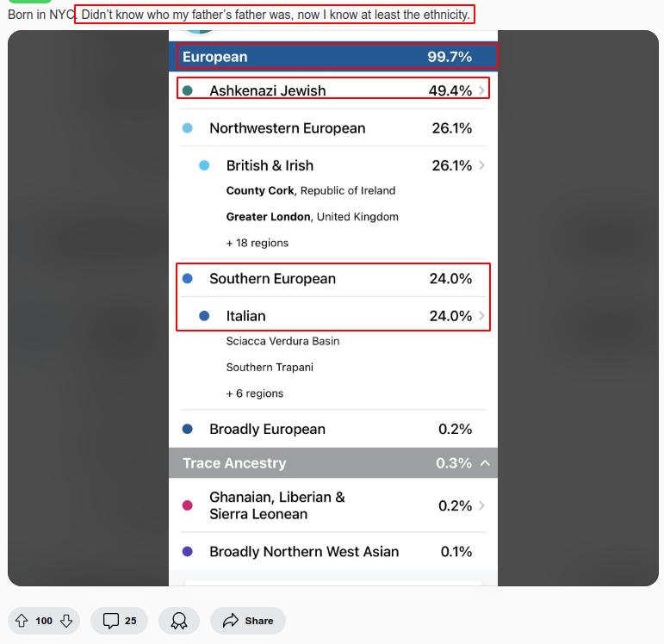
Task: Open the 25 comments thread
Action: [x=120, y=621]
